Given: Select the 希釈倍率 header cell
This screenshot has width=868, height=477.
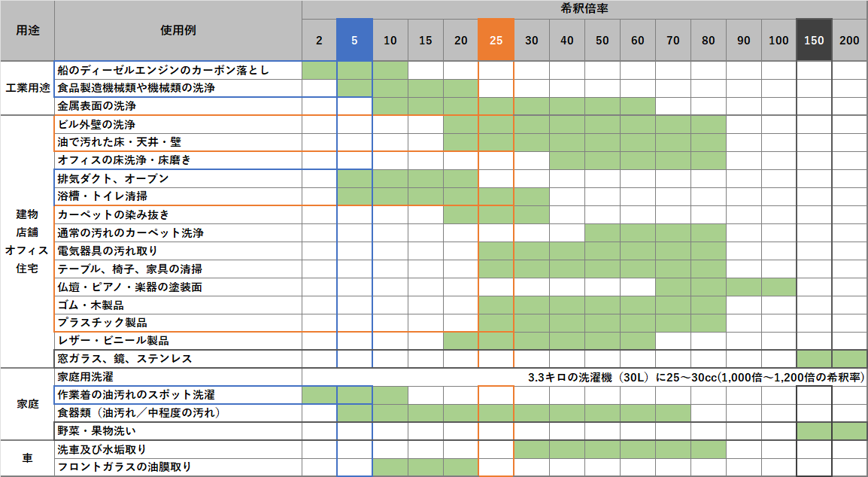Looking at the screenshot, I should click(x=584, y=9).
